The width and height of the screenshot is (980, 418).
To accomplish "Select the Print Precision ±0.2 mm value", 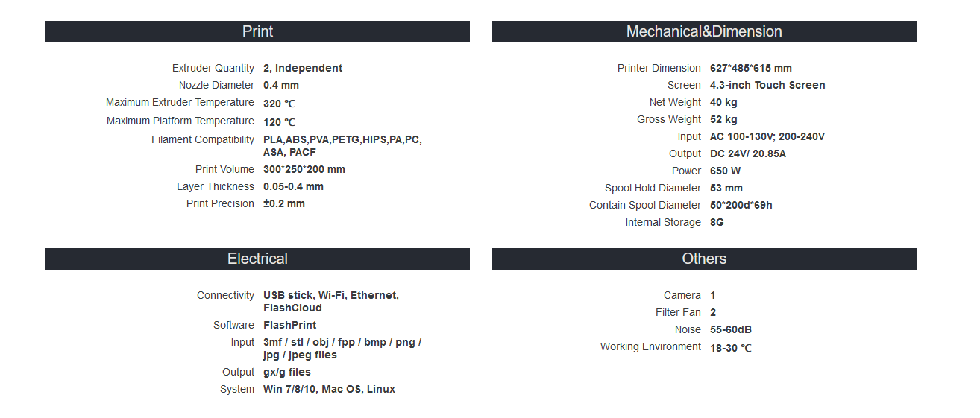I will 284,203.
